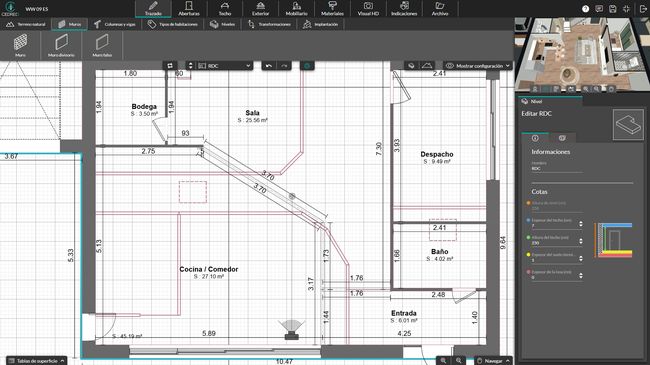Click the swap view icon left of level selector
This screenshot has height=365, width=650.
170,66
